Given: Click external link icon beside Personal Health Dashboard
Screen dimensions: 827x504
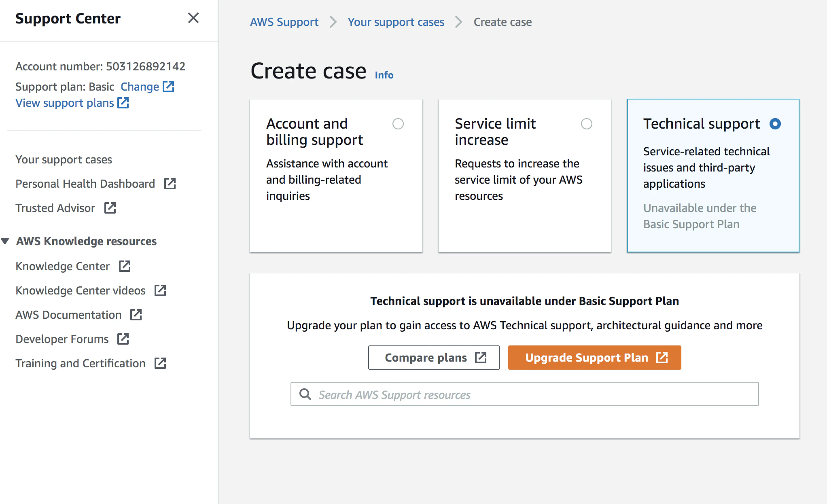Looking at the screenshot, I should pyautogui.click(x=170, y=184).
